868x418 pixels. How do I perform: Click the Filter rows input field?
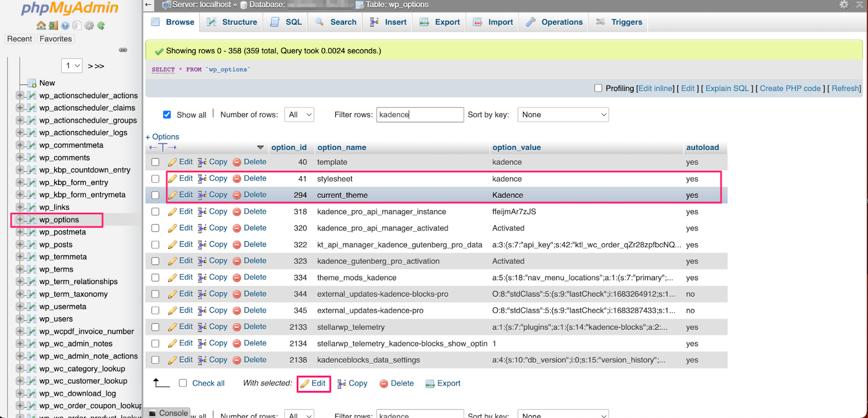419,114
